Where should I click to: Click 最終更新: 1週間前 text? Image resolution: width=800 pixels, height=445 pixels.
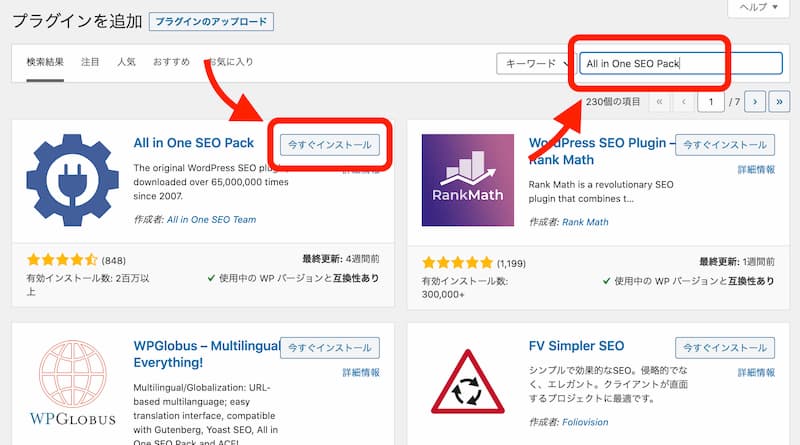[x=737, y=262]
